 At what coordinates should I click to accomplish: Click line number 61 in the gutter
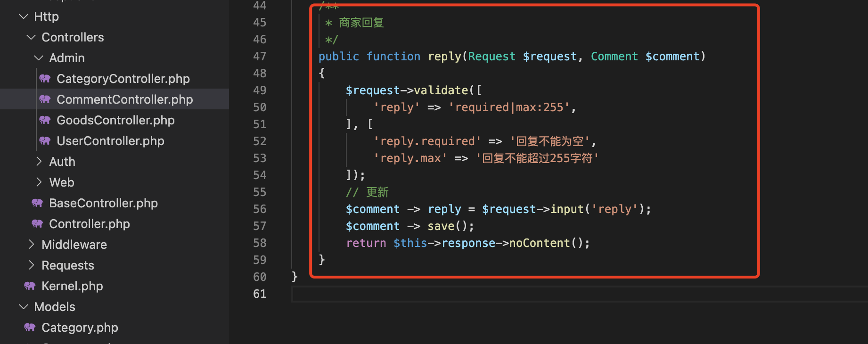click(x=260, y=294)
